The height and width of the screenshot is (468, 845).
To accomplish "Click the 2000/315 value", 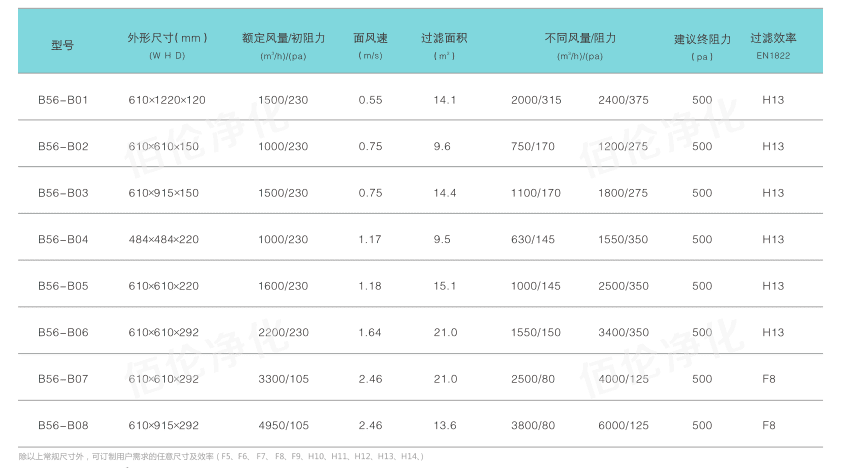I will click(x=536, y=100).
